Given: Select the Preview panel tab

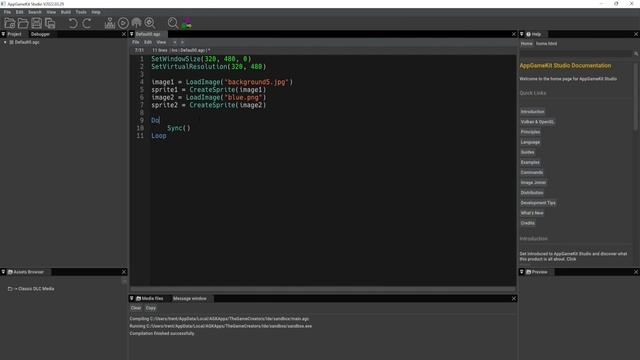Looking at the screenshot, I should 537,272.
